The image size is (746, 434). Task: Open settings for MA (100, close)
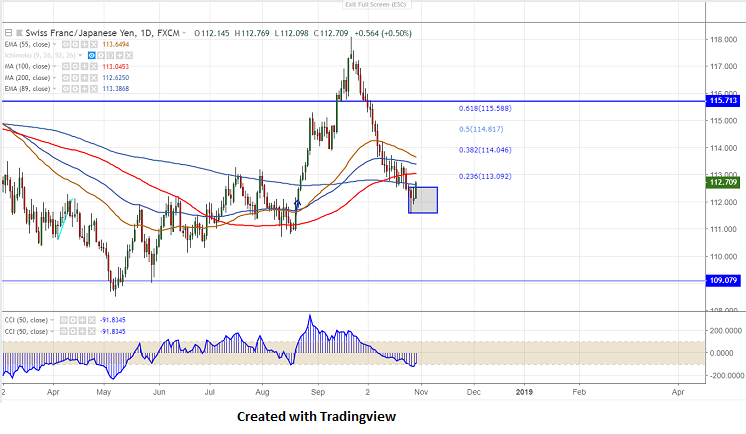click(x=75, y=66)
